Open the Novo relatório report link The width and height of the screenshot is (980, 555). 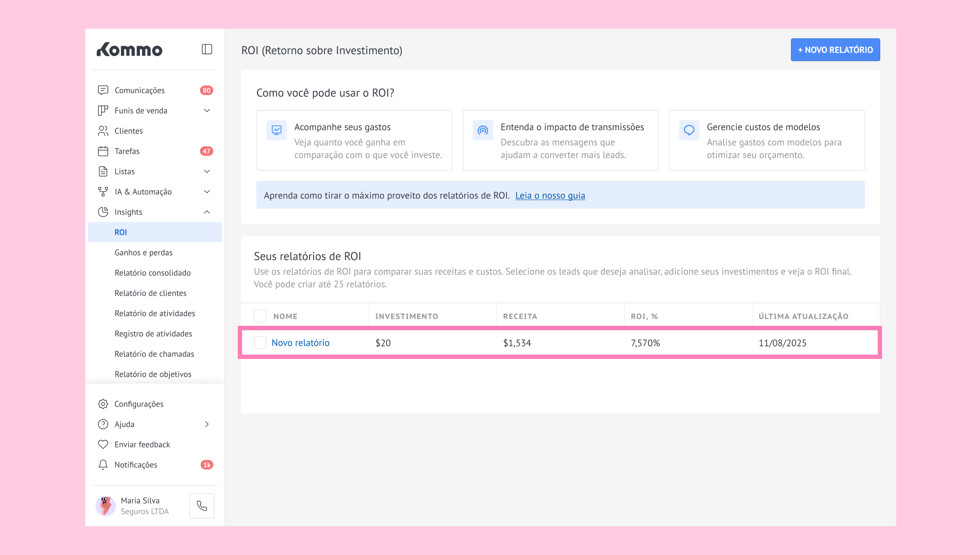tap(300, 343)
